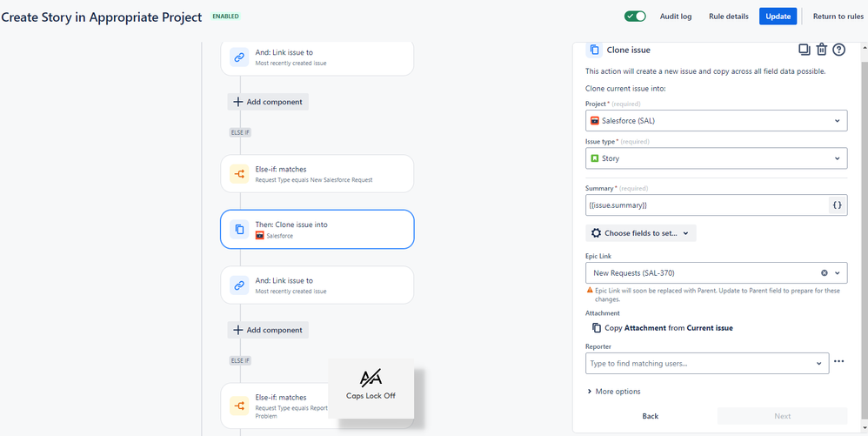Return to rules list
The width and height of the screenshot is (868, 436).
838,17
